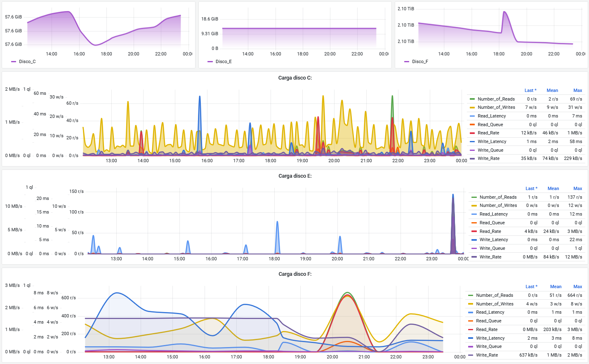
Task: Select Read_Latency in Carga disco E legend
Action: click(493, 214)
